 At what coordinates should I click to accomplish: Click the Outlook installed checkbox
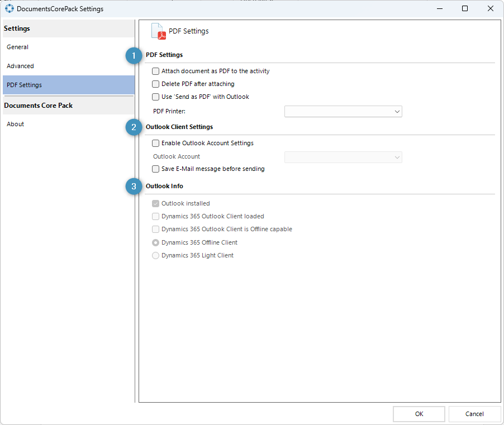coord(155,203)
